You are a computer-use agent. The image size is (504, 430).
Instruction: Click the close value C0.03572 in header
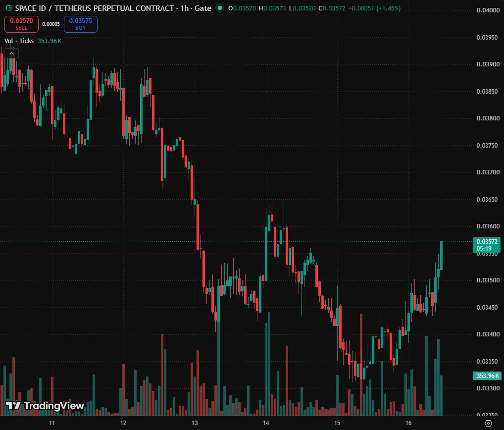(x=332, y=8)
